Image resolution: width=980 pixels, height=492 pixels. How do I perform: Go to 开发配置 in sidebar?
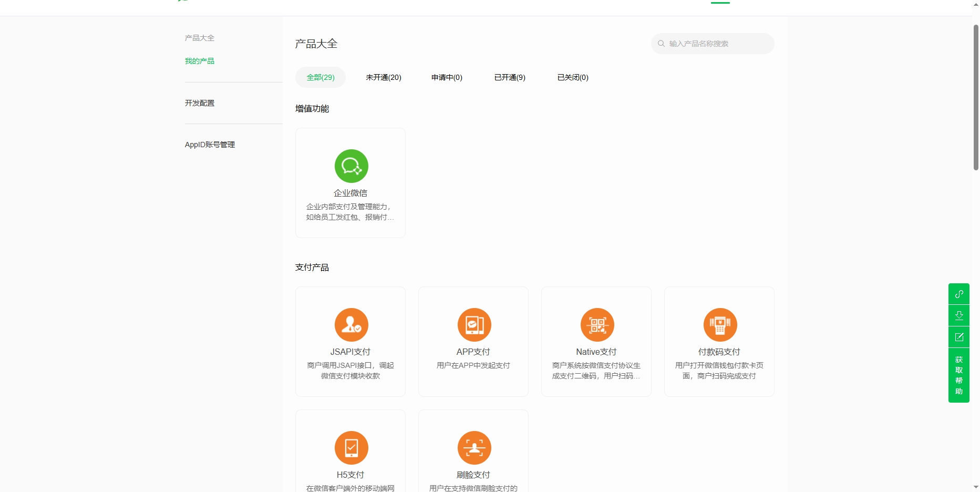(x=200, y=103)
